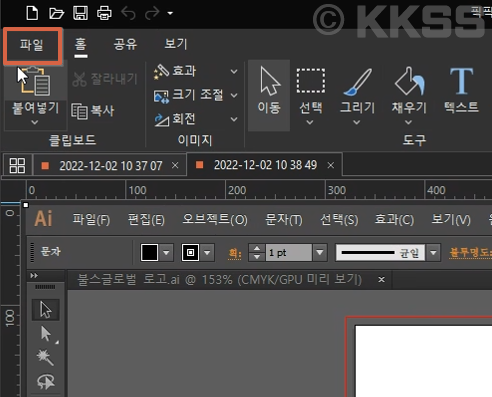
Task: Select the 그리기 brush tool
Action: (x=357, y=90)
